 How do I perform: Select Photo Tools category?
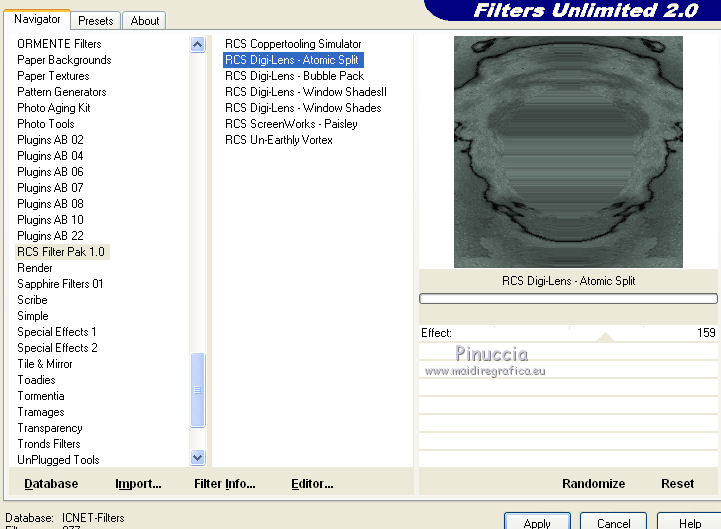pyautogui.click(x=46, y=124)
